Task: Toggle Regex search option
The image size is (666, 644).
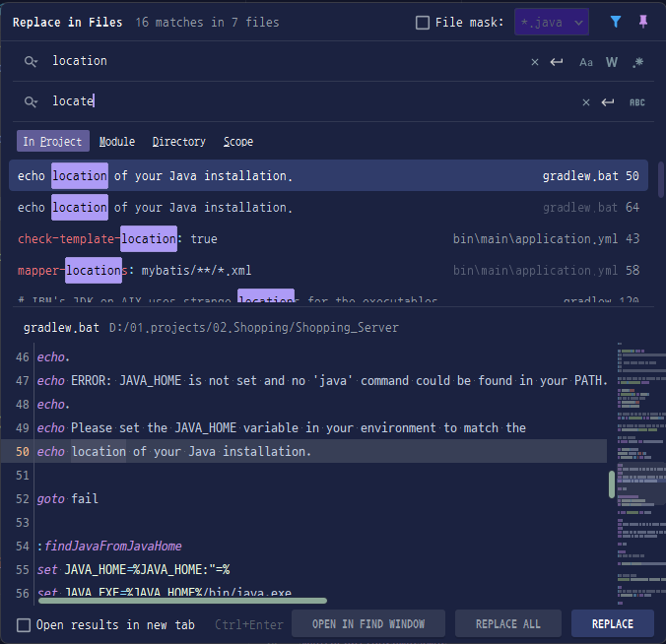Action: point(637,62)
